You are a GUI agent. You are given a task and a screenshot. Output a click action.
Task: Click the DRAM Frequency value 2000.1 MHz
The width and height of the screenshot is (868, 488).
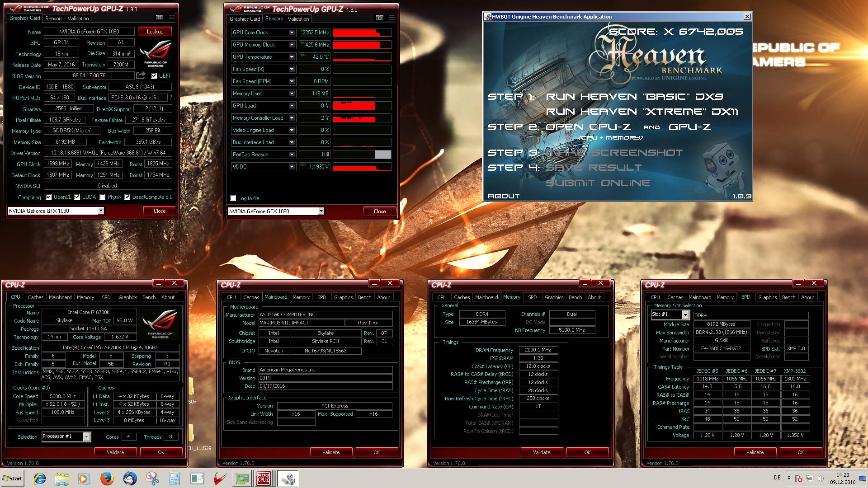(538, 350)
